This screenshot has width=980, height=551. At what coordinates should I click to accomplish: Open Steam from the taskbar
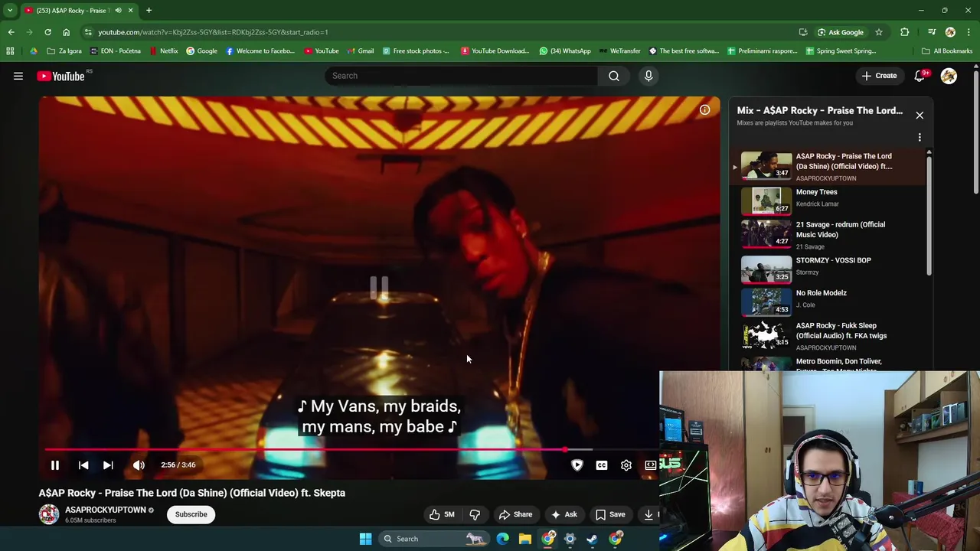(592, 539)
